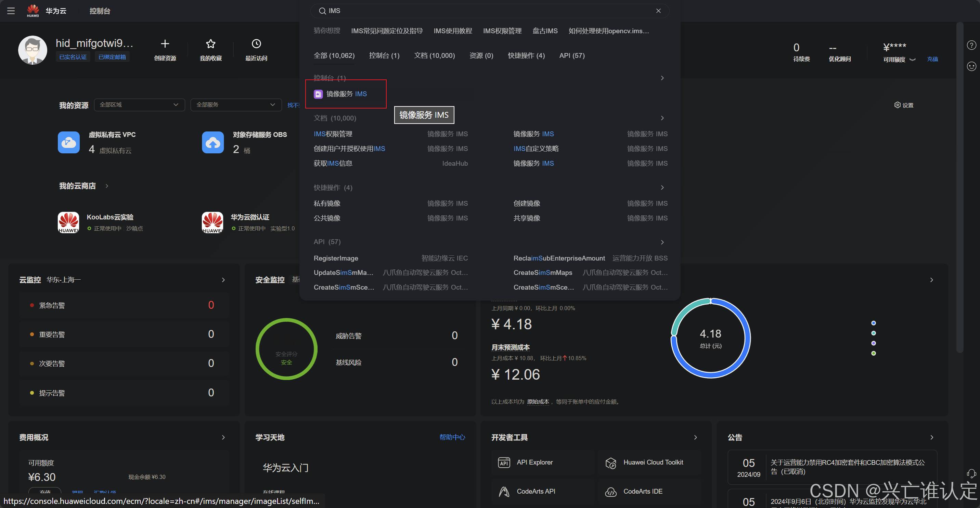The image size is (980, 508).
Task: Expand the 快捷操作 (4) results section
Action: pos(662,187)
